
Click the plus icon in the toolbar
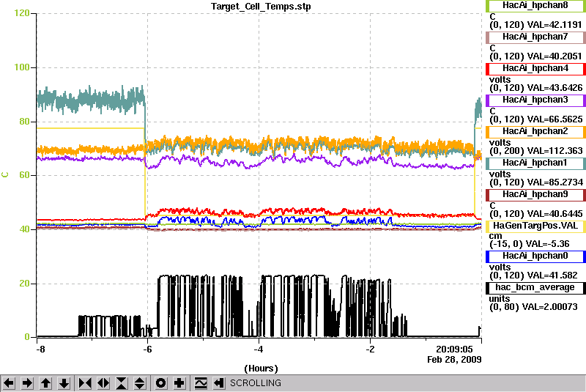tap(179, 383)
